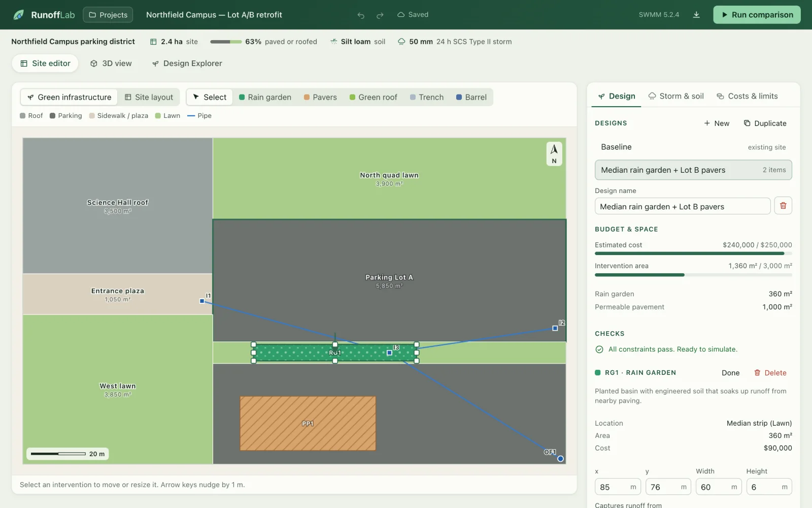Screen dimensions: 812x508
Task: Open the Projects folder button
Action: tap(108, 15)
